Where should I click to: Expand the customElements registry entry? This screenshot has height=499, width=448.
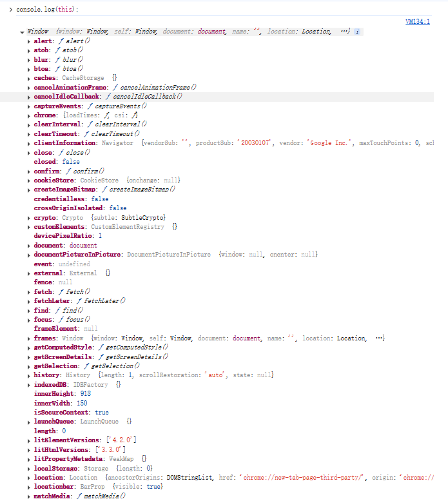pos(29,227)
